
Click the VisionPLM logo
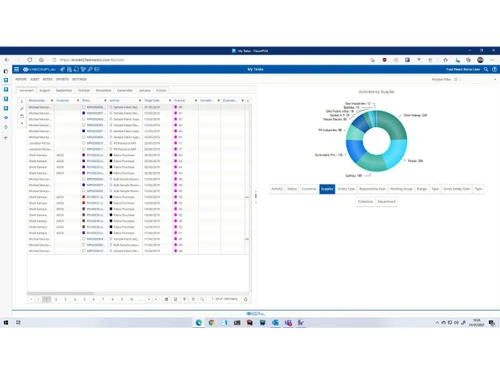click(39, 69)
